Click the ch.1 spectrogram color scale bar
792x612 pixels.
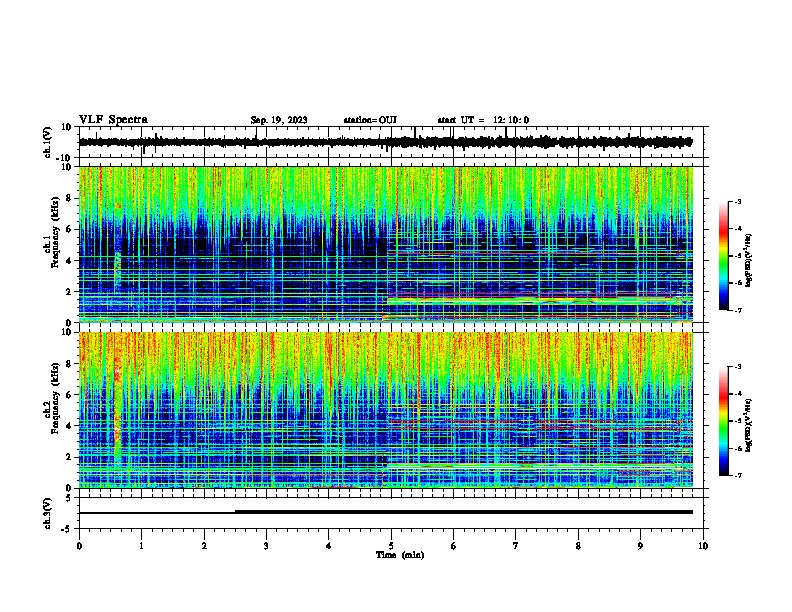[x=724, y=256]
